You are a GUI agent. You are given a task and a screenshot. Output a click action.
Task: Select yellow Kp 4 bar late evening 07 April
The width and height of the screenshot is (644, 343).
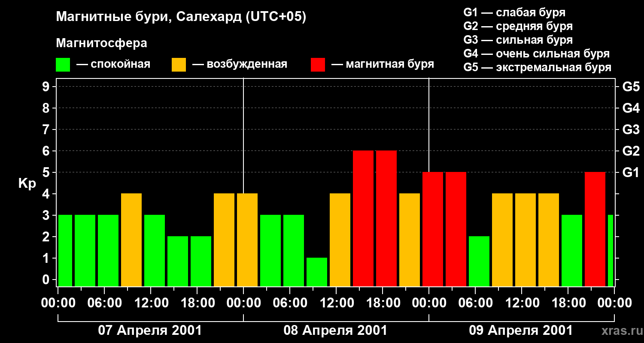coord(224,240)
